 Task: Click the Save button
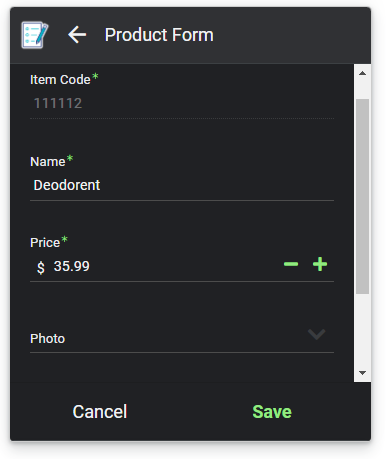click(x=272, y=412)
